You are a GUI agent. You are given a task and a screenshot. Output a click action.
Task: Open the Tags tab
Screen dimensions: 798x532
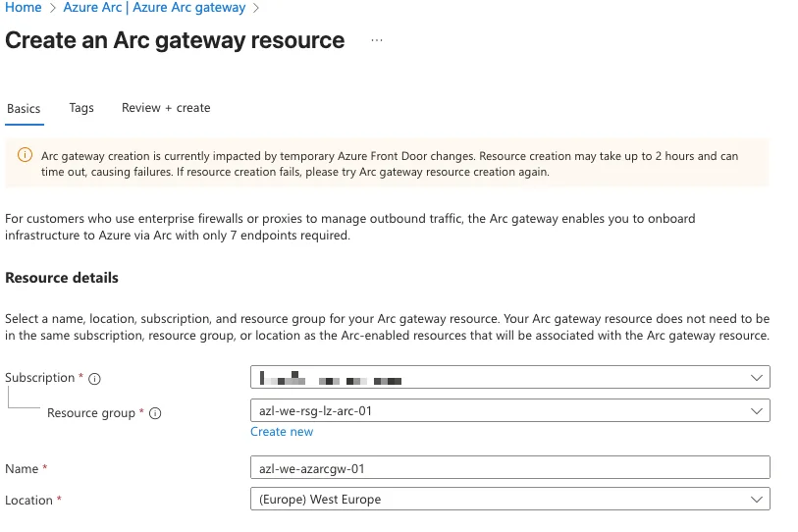(x=81, y=108)
